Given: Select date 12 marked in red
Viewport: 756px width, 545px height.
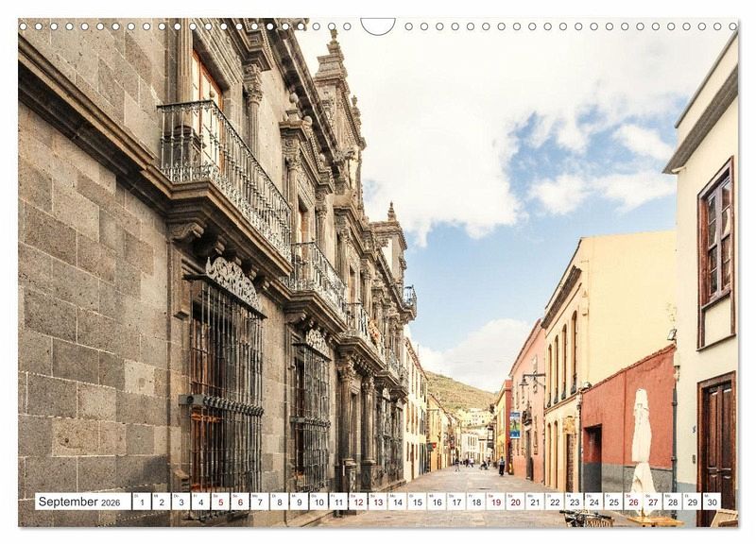Looking at the screenshot, I should click(x=357, y=502).
